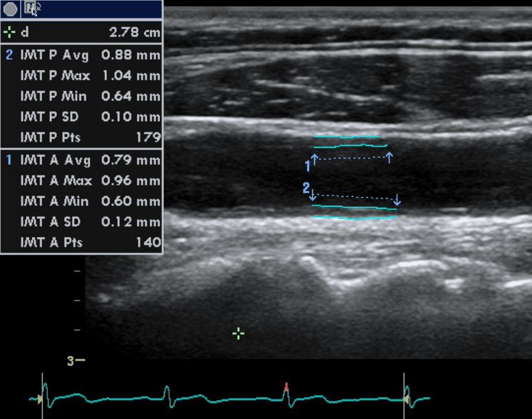Click the right up-arrow of measurement 1
Screen dimensions: 532x419
389,157
